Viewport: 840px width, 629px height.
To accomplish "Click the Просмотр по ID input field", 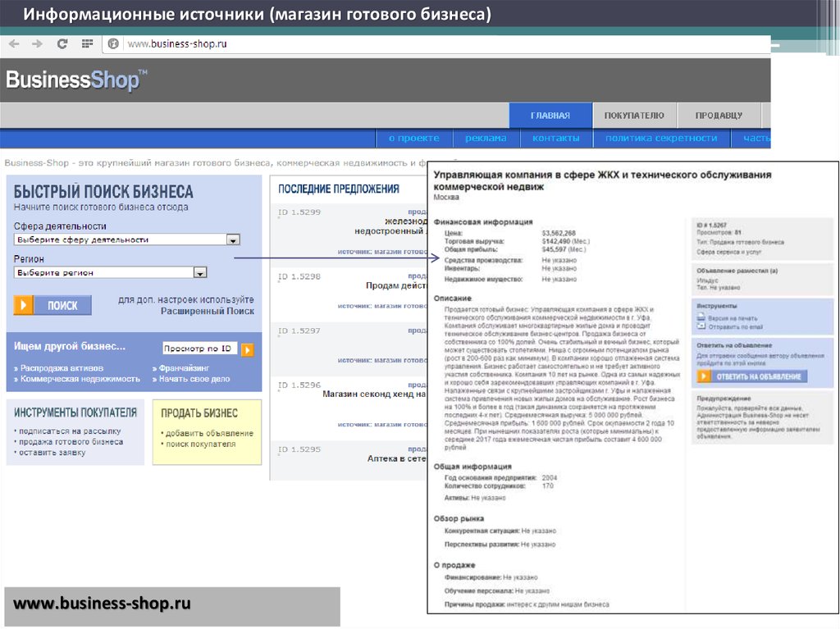I will click(x=199, y=349).
